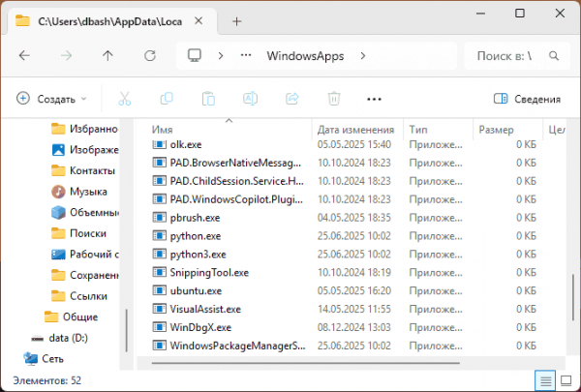Viewport: 581px width, 392px height.
Task: Select the WindowsApps breadcrumb
Action: [x=305, y=56]
